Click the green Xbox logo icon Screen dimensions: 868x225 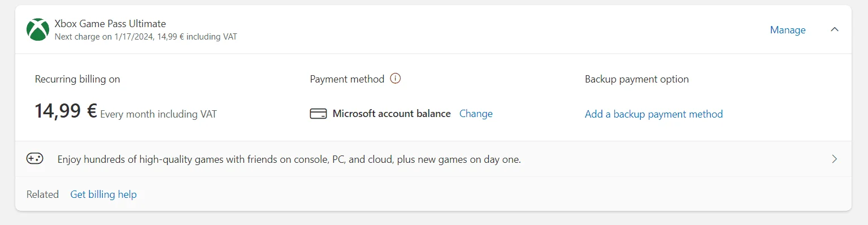(38, 30)
